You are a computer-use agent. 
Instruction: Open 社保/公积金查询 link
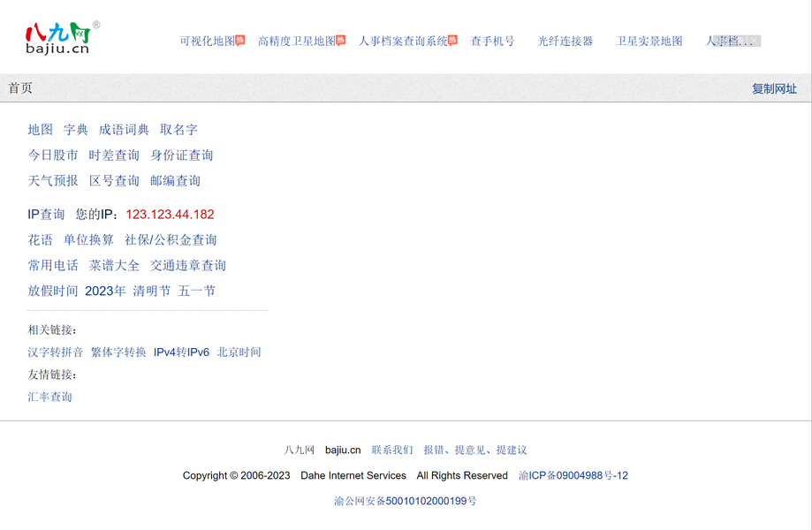point(171,240)
